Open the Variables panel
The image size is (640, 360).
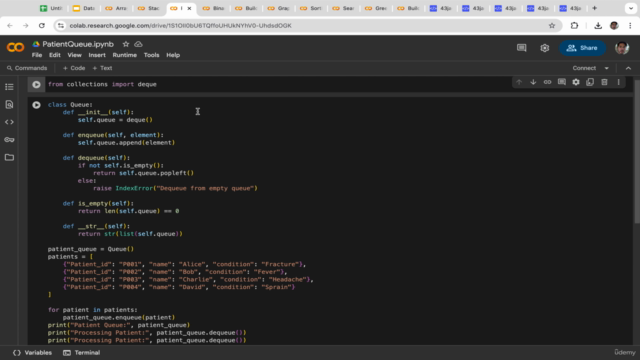tap(33, 353)
